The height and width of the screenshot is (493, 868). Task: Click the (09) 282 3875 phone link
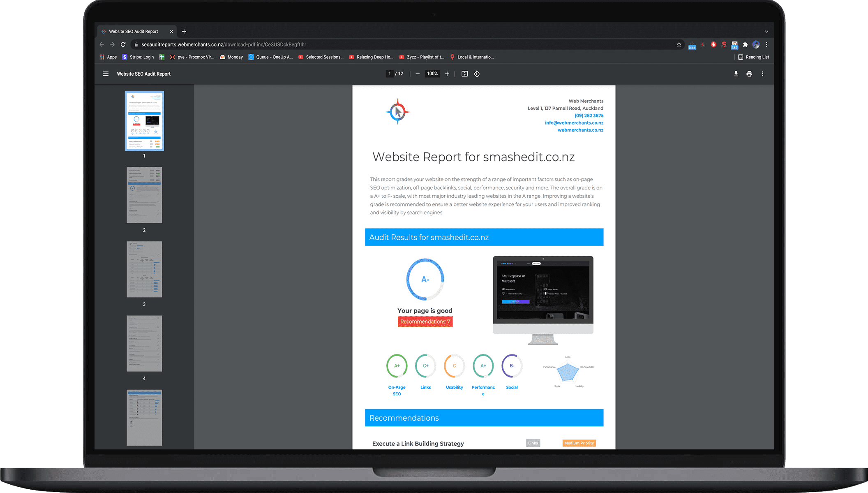click(x=589, y=116)
